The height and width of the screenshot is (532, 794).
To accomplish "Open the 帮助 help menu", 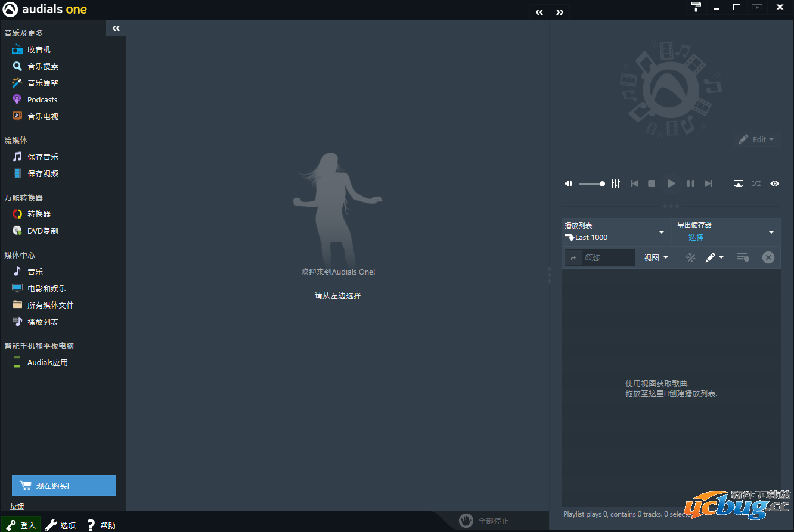I will pos(101,525).
